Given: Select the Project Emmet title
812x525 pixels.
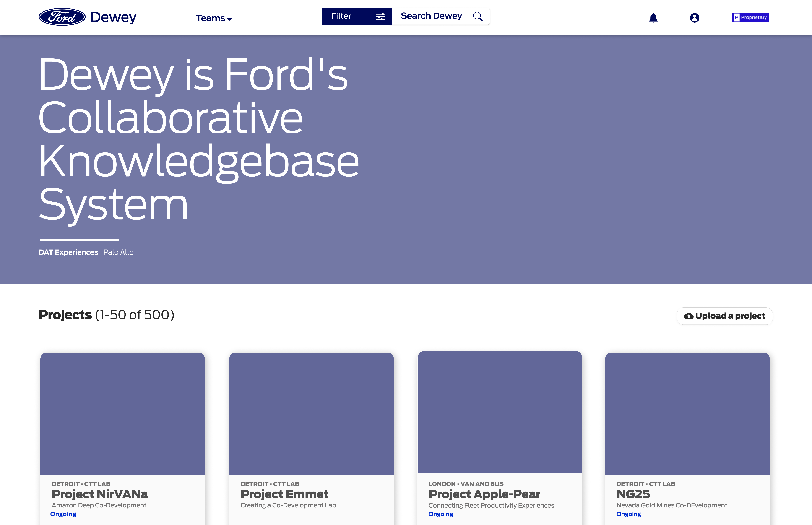Looking at the screenshot, I should (x=284, y=494).
